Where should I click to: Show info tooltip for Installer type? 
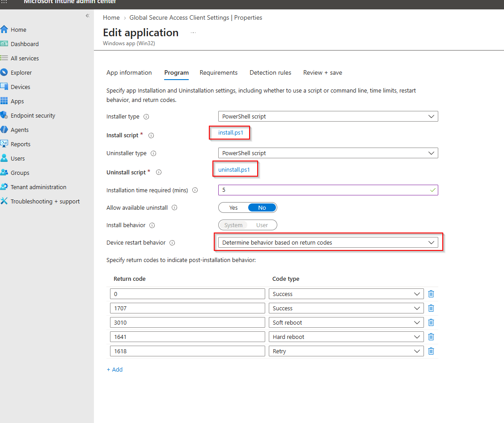[146, 117]
